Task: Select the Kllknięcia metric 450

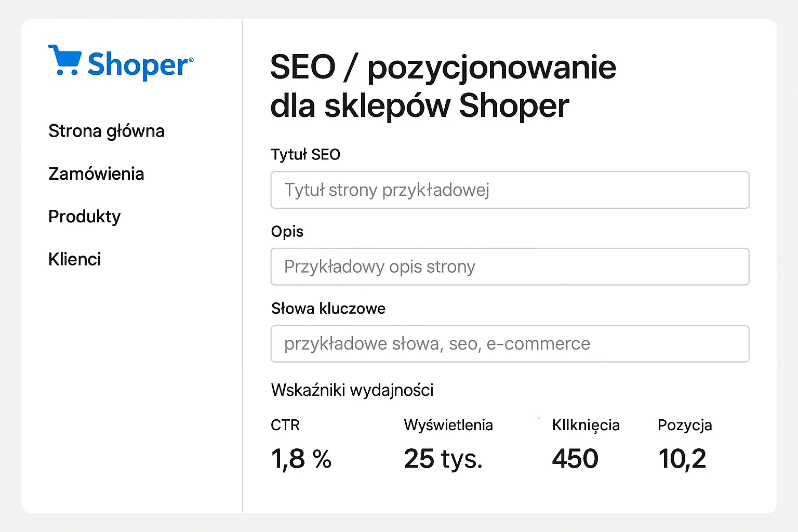Action: [x=575, y=458]
